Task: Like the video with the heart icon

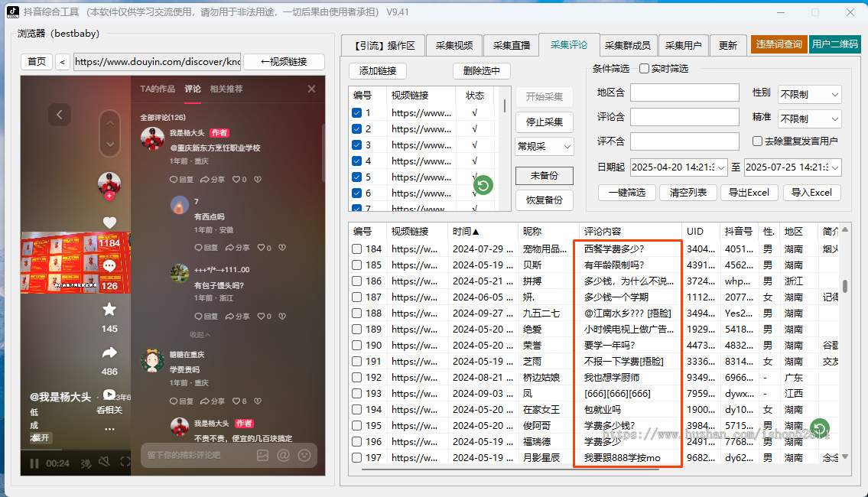Action: pyautogui.click(x=109, y=223)
